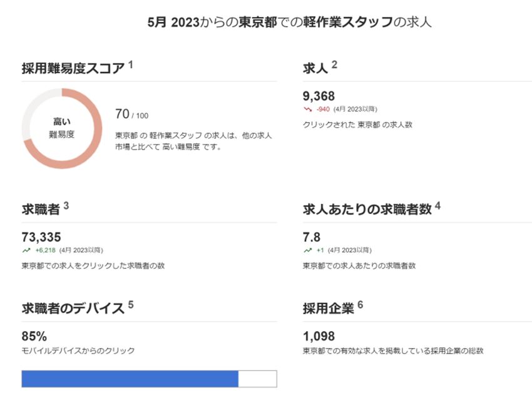Viewport: 532px width, 393px height.
Task: Open footnote 3 next to 求職者 heading
Action: 66,205
